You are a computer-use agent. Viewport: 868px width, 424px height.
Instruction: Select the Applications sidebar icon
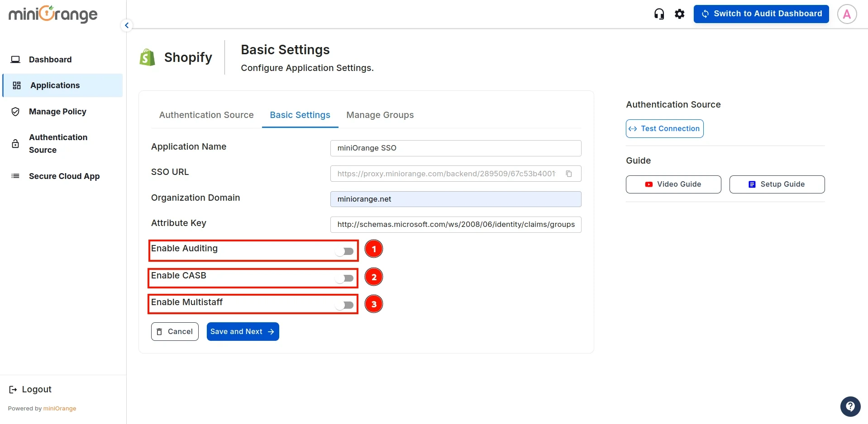coord(16,85)
